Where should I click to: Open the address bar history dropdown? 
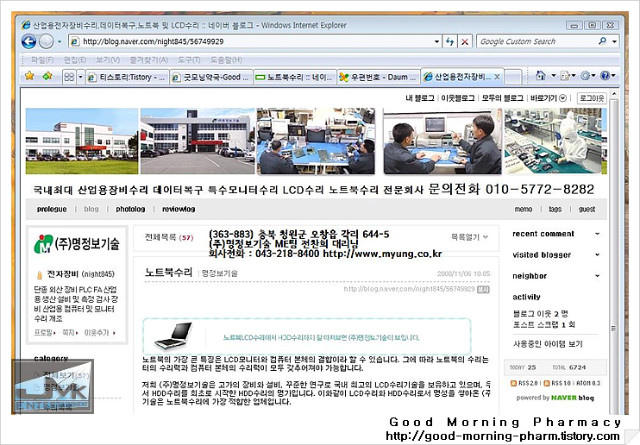point(436,41)
